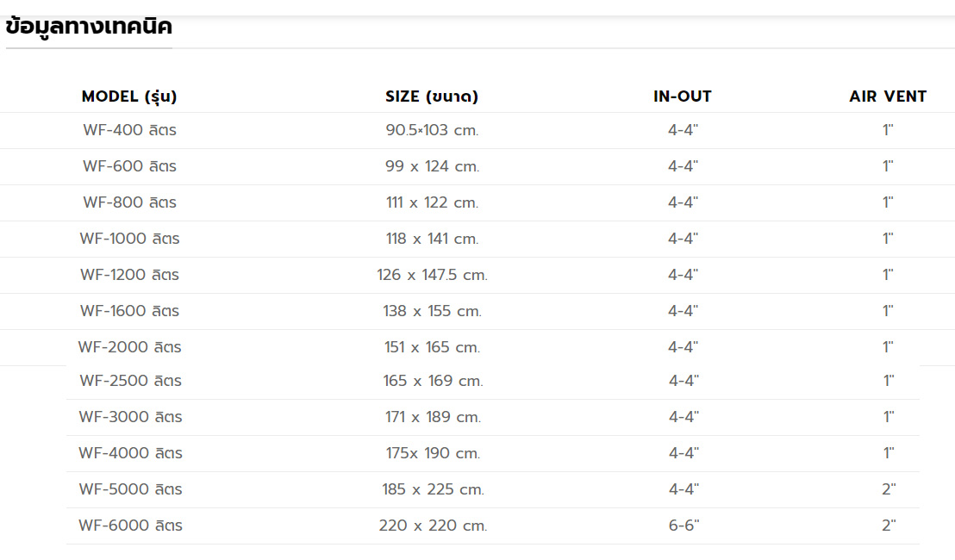Click the WF-800 ลิตร model name

130,202
